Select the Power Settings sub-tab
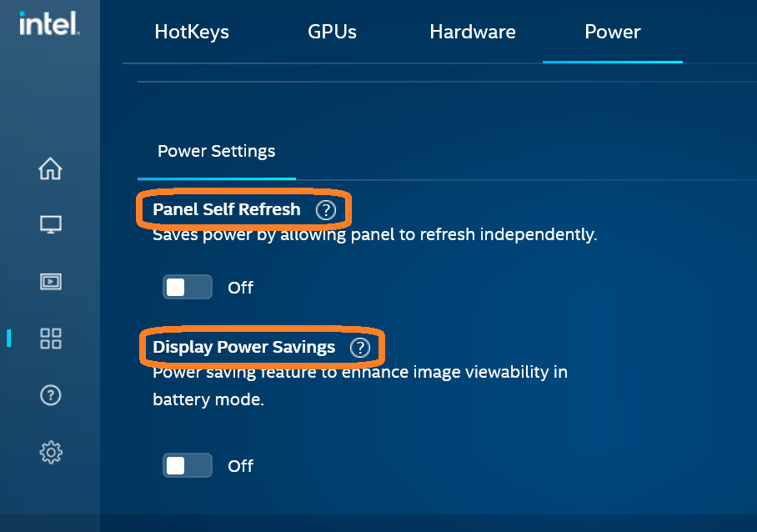The width and height of the screenshot is (757, 532). (217, 152)
